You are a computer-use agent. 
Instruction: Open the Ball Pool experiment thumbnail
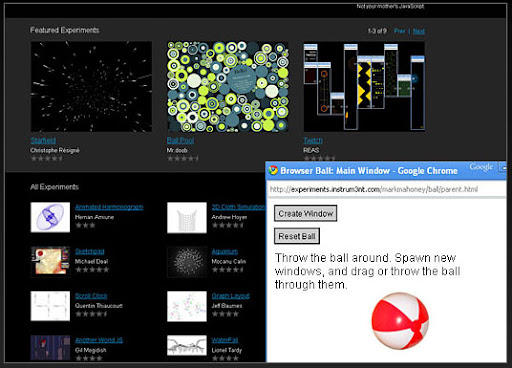coord(228,87)
